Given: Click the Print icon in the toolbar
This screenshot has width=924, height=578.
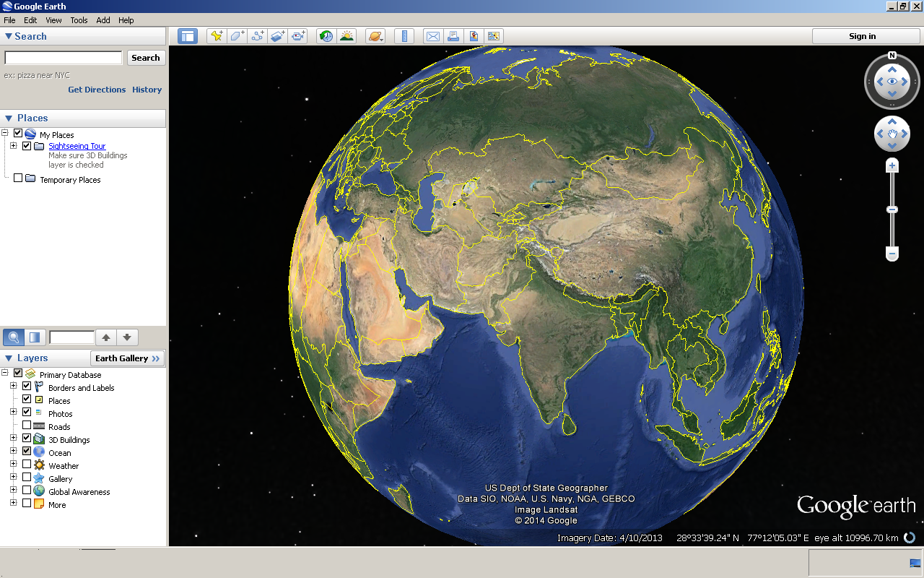Looking at the screenshot, I should (x=453, y=36).
